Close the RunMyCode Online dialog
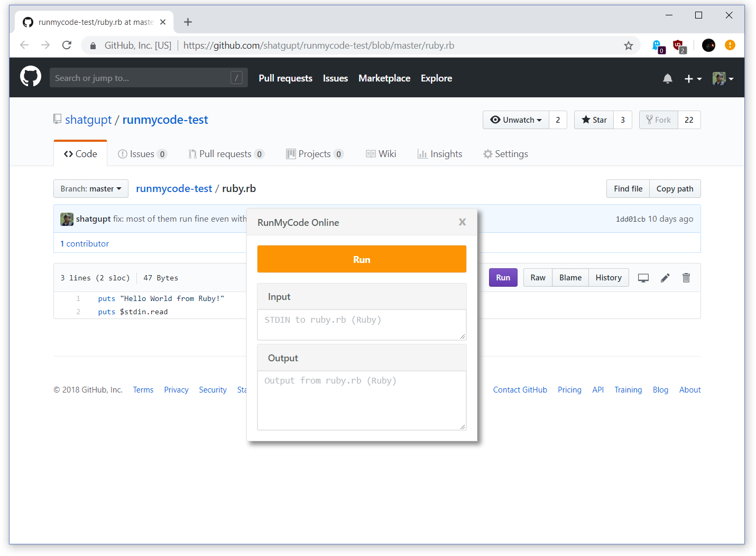This screenshot has width=756, height=556. [463, 222]
